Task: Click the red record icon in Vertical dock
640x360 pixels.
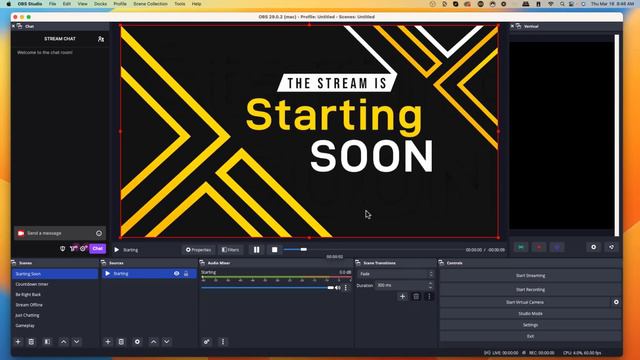Action: pos(539,247)
